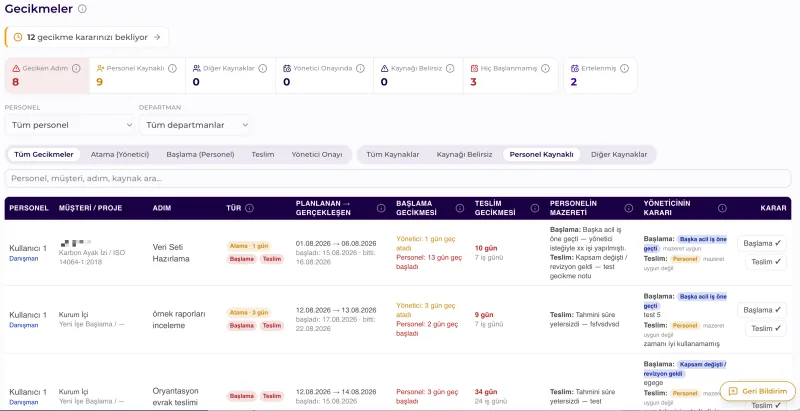
Task: Click info icon on Kaynağı Belirsiz card
Action: (x=450, y=68)
